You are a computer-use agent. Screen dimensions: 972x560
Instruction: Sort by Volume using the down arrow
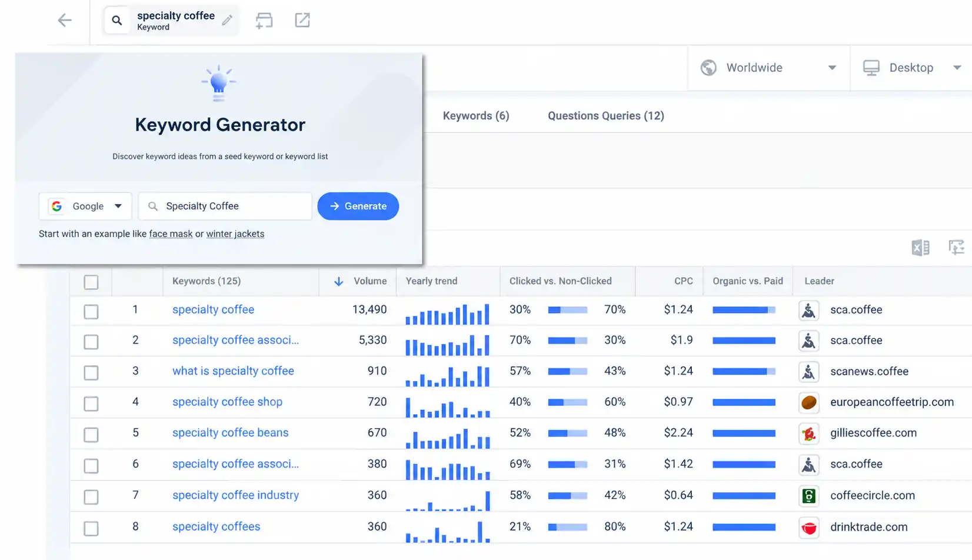click(x=338, y=281)
